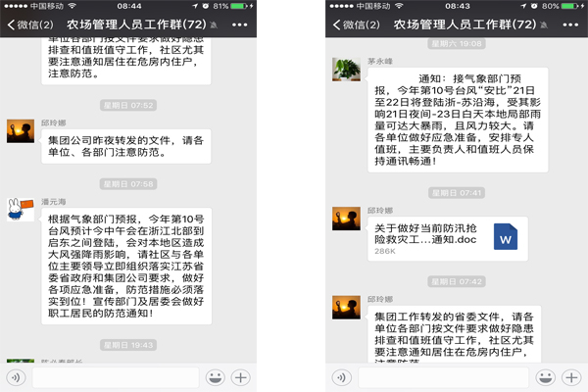
Task: Open emoji picker in right chat
Action: click(545, 377)
